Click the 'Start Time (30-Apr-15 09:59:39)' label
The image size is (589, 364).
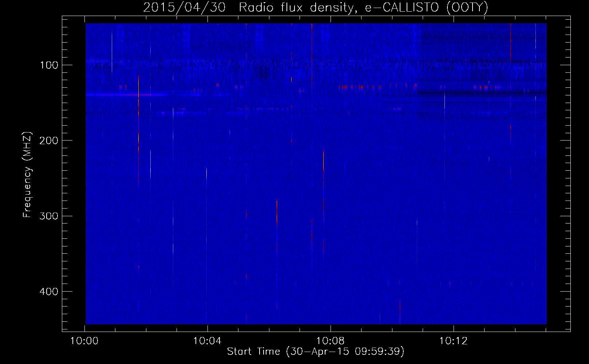point(316,352)
